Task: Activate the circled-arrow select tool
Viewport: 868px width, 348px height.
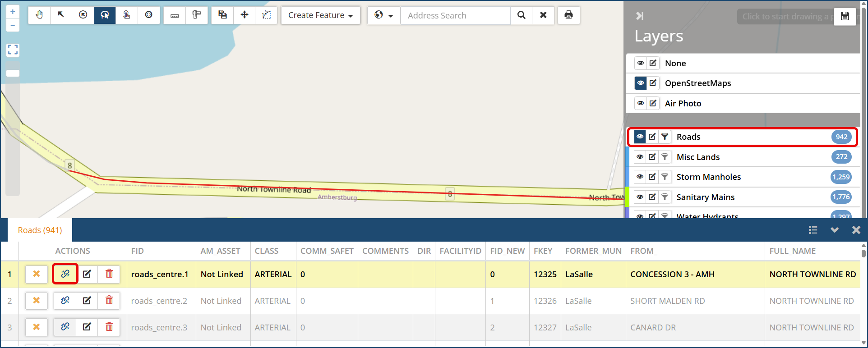Action: [x=83, y=15]
